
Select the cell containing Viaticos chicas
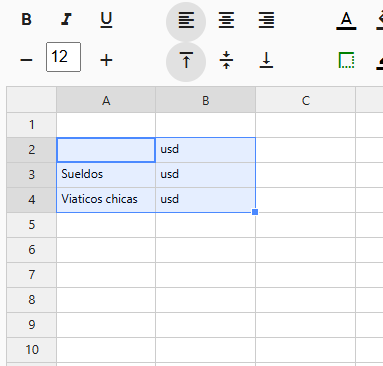(x=106, y=200)
